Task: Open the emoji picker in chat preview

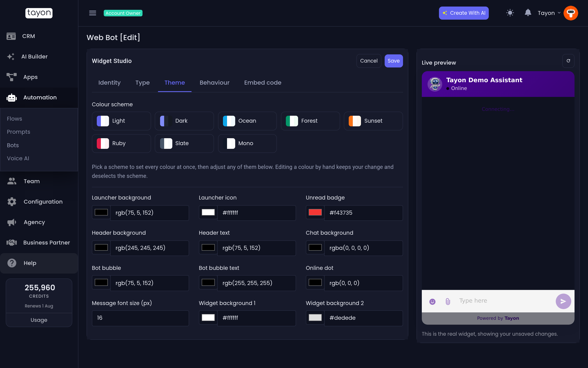Action: 432,302
